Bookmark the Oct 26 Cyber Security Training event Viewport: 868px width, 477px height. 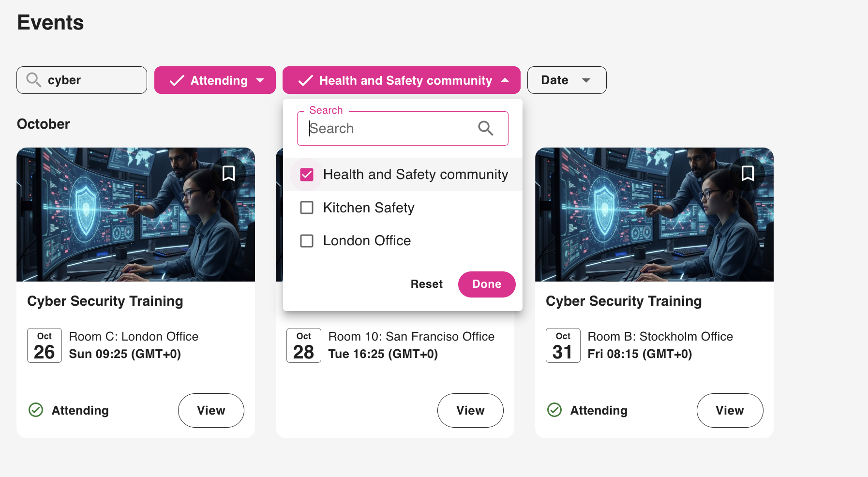228,173
